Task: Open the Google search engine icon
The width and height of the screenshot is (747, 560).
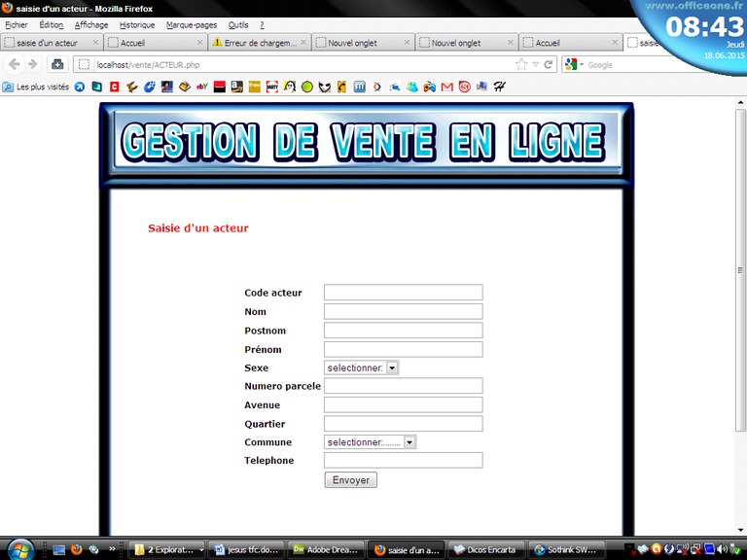Action: pyautogui.click(x=571, y=64)
